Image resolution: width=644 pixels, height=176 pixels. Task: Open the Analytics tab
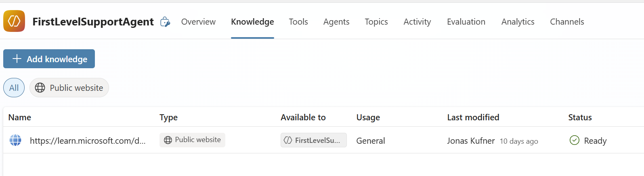(518, 22)
